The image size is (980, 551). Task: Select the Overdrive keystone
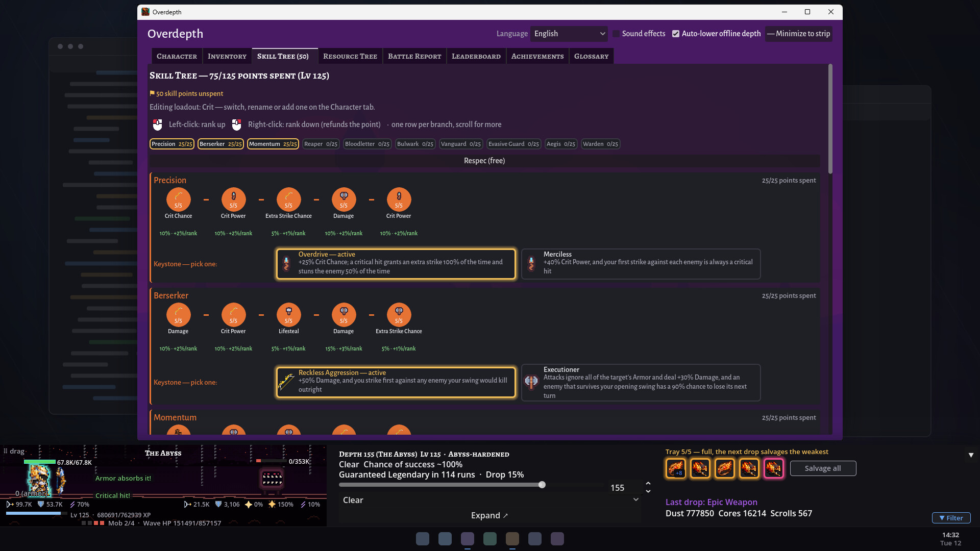click(396, 264)
